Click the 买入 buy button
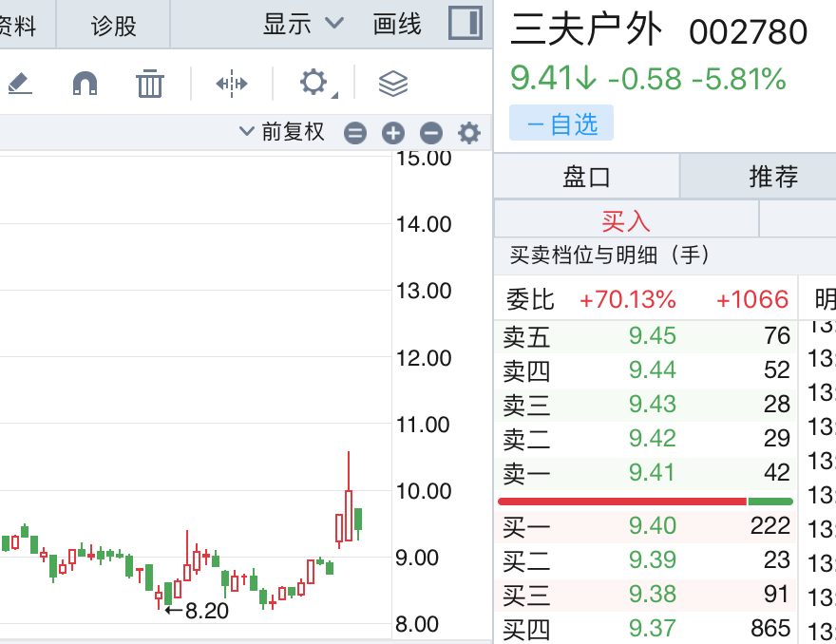This screenshot has height=644, width=836. pyautogui.click(x=626, y=220)
